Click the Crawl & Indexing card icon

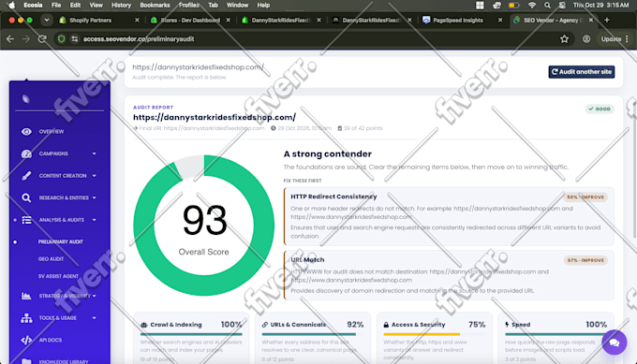[144, 325]
